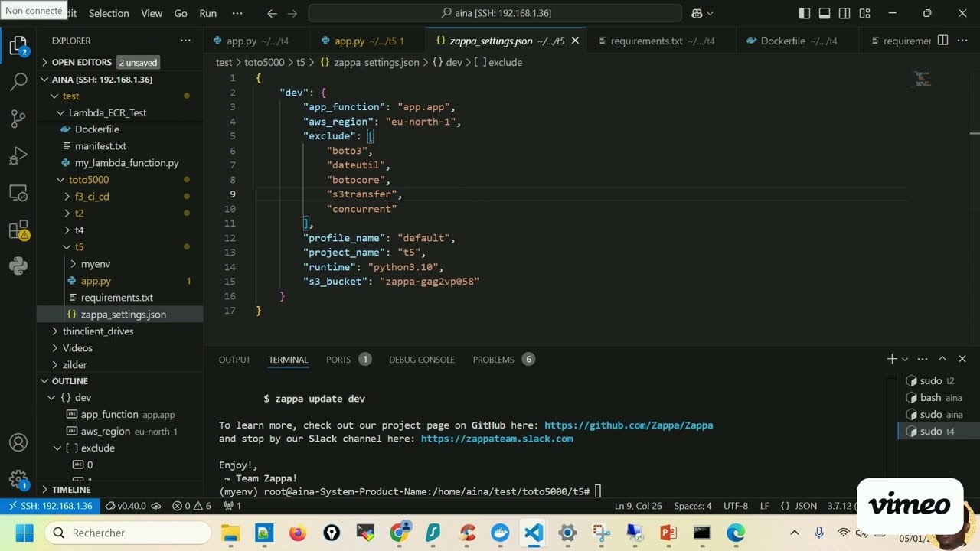Image resolution: width=980 pixels, height=551 pixels.
Task: Open the Extensions view
Action: click(18, 230)
